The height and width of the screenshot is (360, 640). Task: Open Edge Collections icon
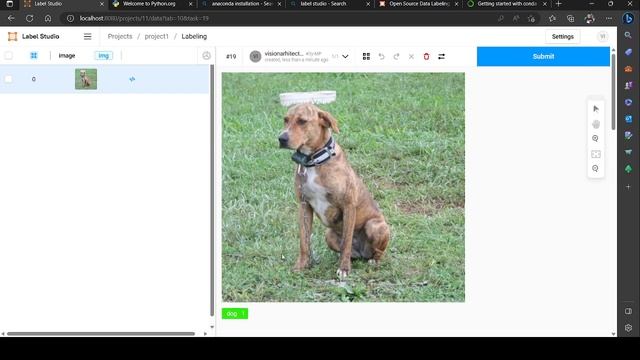click(x=571, y=18)
